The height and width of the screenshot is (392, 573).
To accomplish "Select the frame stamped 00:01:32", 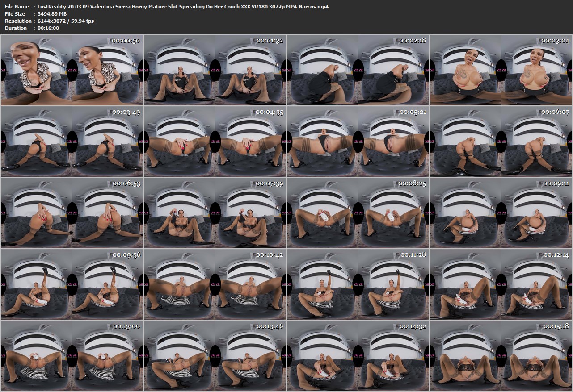I will point(215,70).
